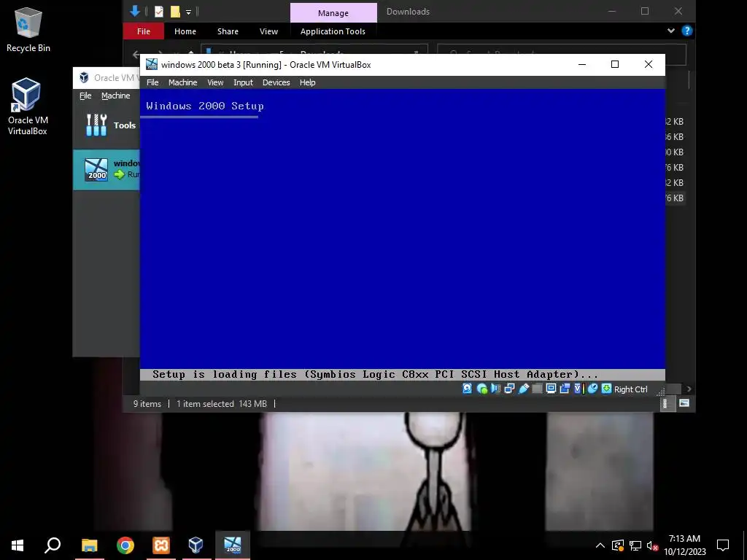Viewport: 747px width, 560px height.
Task: Open File Explorer Help question mark
Action: pos(686,31)
